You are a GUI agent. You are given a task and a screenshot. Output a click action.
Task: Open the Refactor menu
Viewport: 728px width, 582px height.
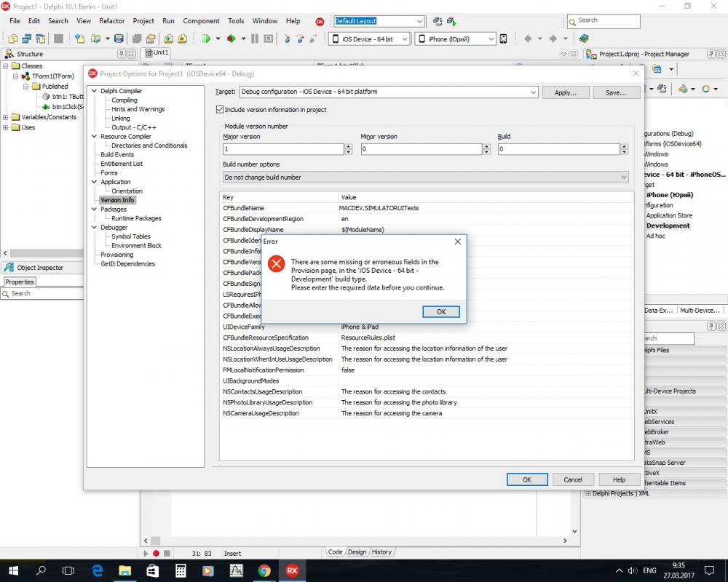coord(112,21)
